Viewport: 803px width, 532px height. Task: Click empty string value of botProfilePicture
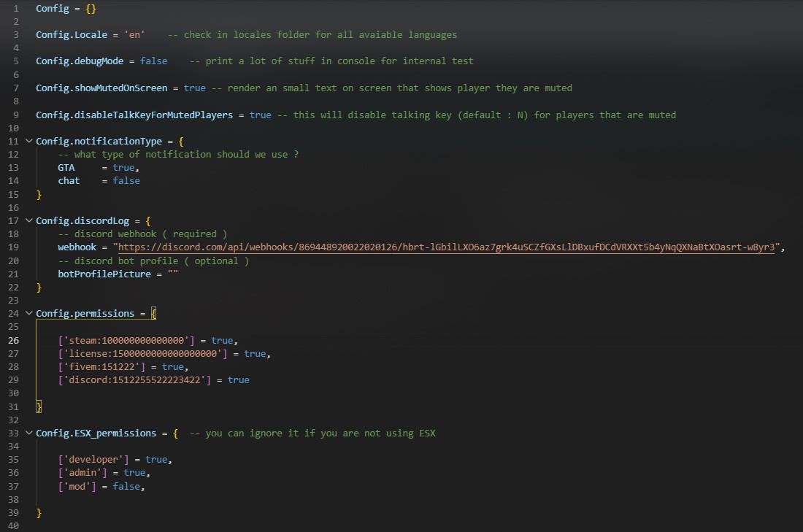tap(172, 274)
